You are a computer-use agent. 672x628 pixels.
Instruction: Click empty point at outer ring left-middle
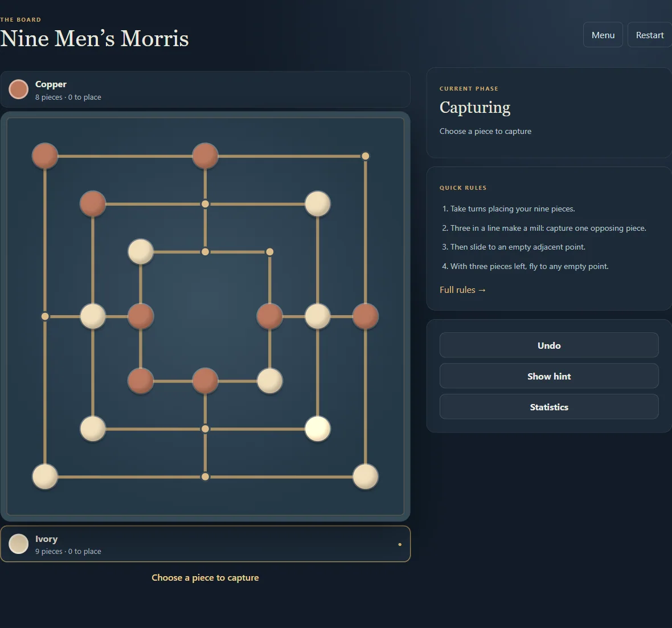pyautogui.click(x=45, y=317)
